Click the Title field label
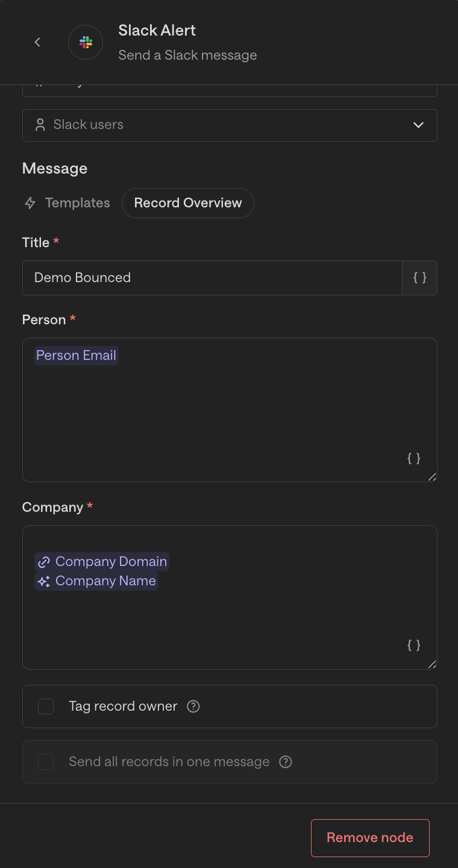This screenshot has height=868, width=458. pos(36,242)
